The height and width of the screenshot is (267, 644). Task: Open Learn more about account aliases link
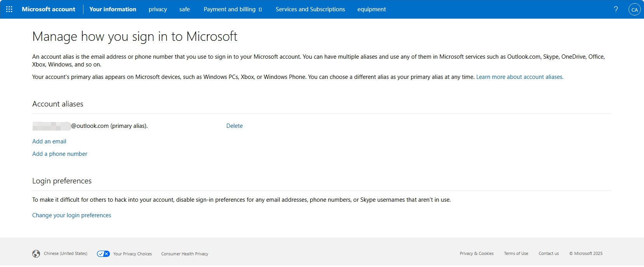(520, 77)
